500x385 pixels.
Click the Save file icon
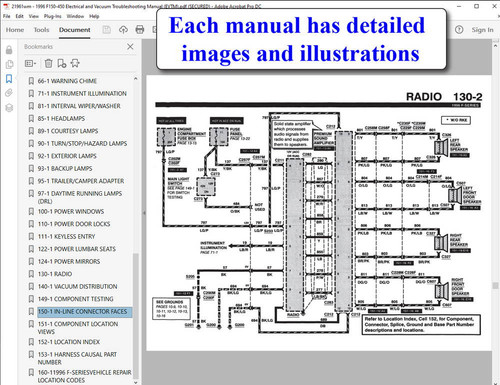[x=107, y=30]
